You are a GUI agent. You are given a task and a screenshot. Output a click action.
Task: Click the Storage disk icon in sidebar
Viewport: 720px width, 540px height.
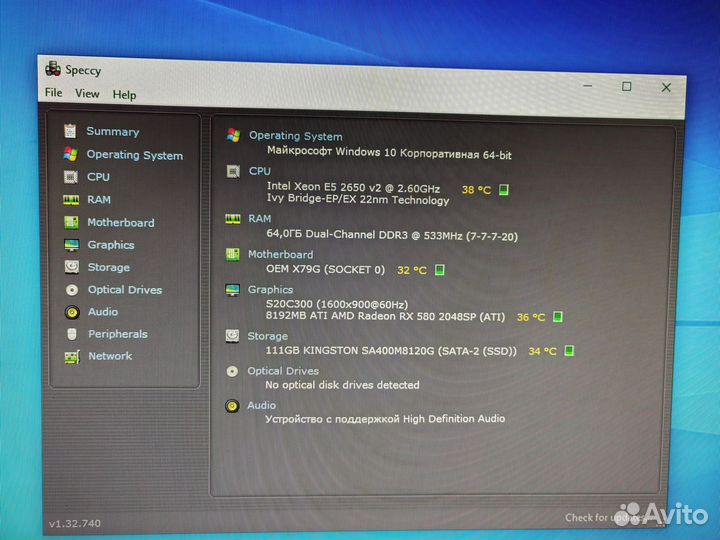(x=72, y=267)
